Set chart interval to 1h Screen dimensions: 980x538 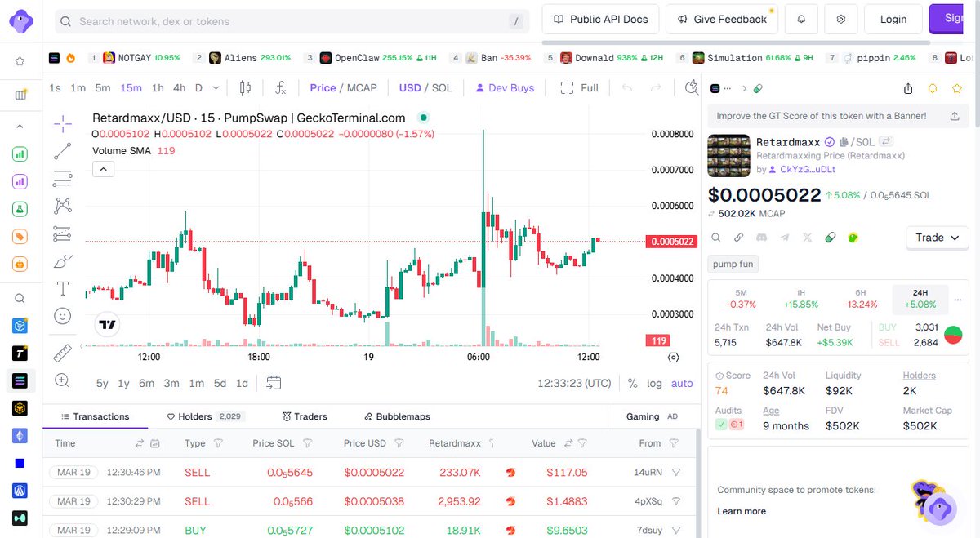(158, 87)
